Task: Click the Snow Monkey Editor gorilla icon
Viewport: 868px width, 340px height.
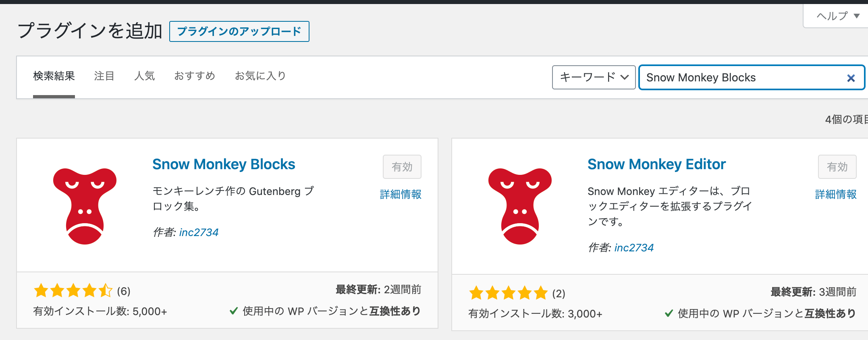Action: point(520,206)
